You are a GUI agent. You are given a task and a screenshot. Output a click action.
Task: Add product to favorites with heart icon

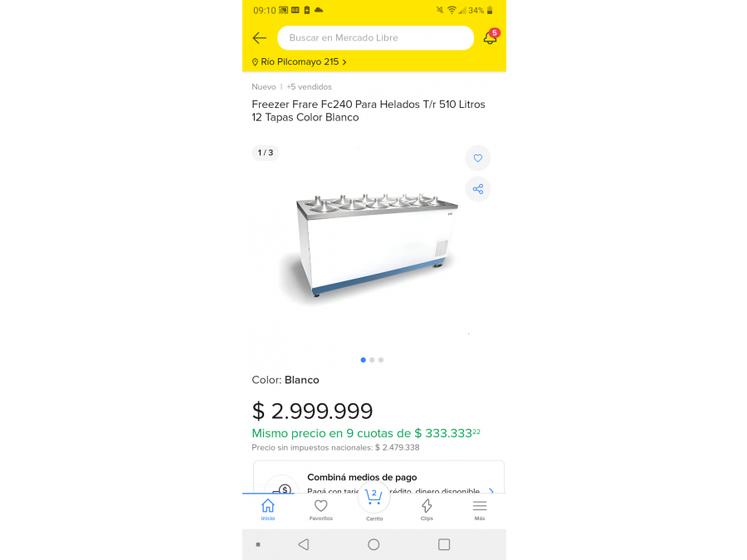tap(478, 158)
